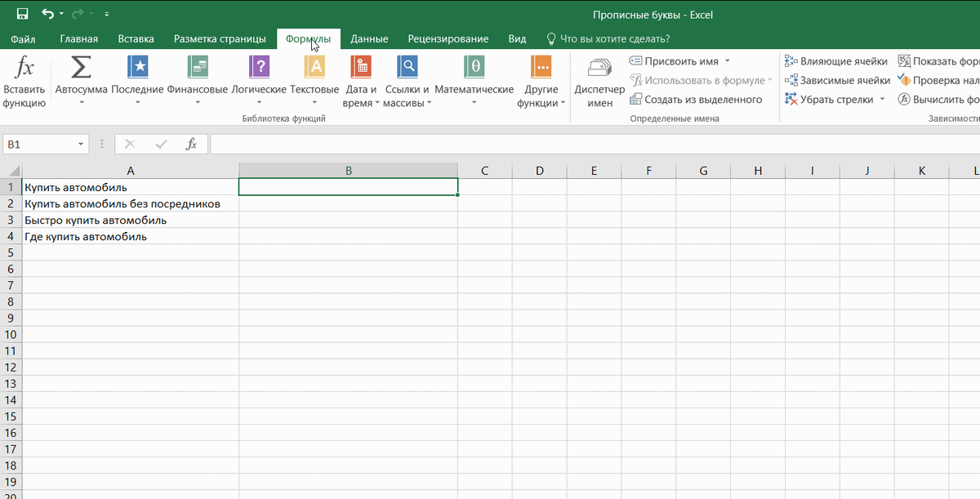Select column G header
The image size is (980, 499).
[x=703, y=171]
